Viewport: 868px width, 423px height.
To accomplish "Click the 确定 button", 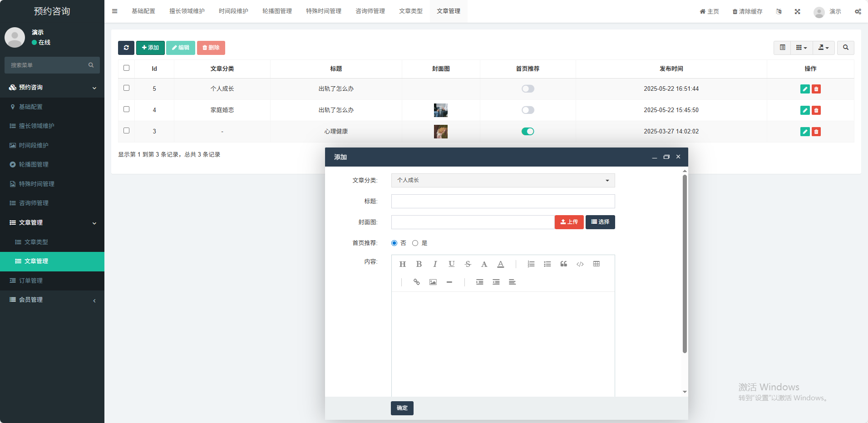I will click(x=402, y=408).
